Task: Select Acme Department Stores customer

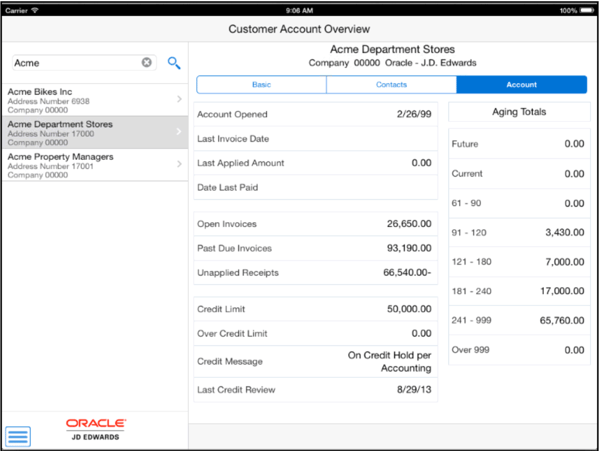Action: tap(95, 132)
